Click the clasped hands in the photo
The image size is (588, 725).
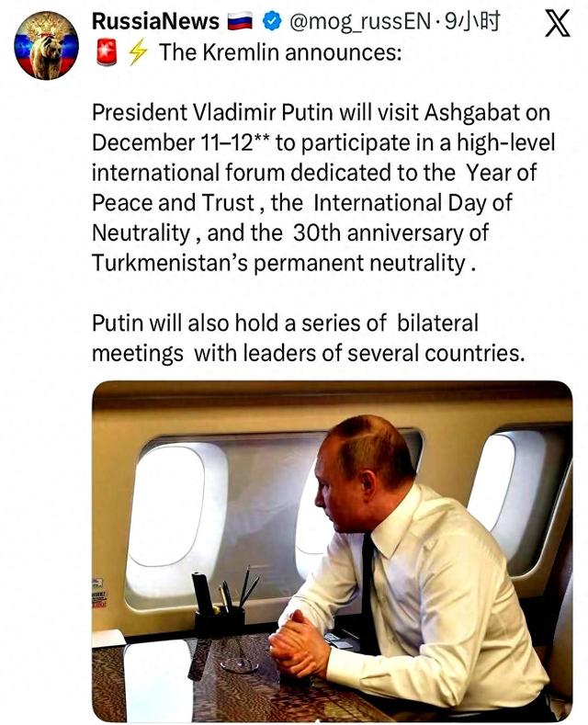[299, 645]
